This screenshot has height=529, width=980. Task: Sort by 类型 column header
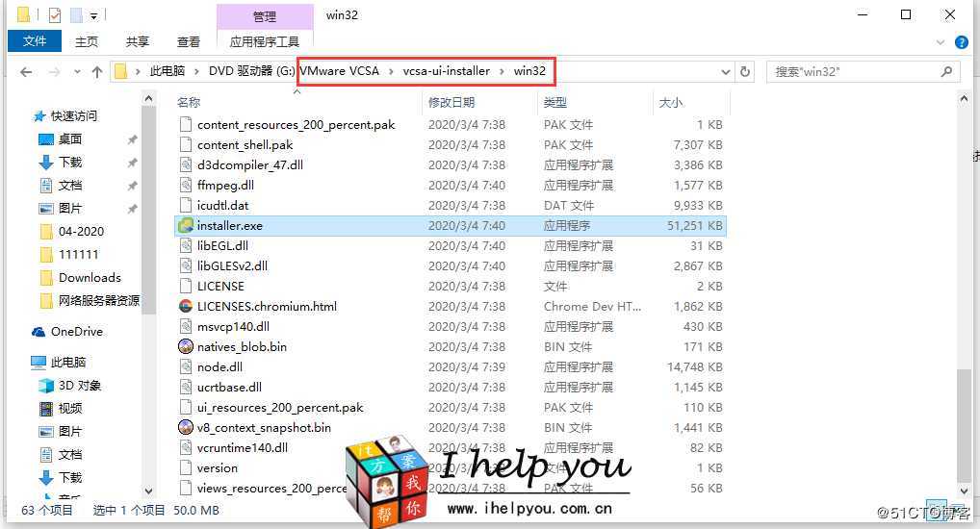pyautogui.click(x=555, y=102)
